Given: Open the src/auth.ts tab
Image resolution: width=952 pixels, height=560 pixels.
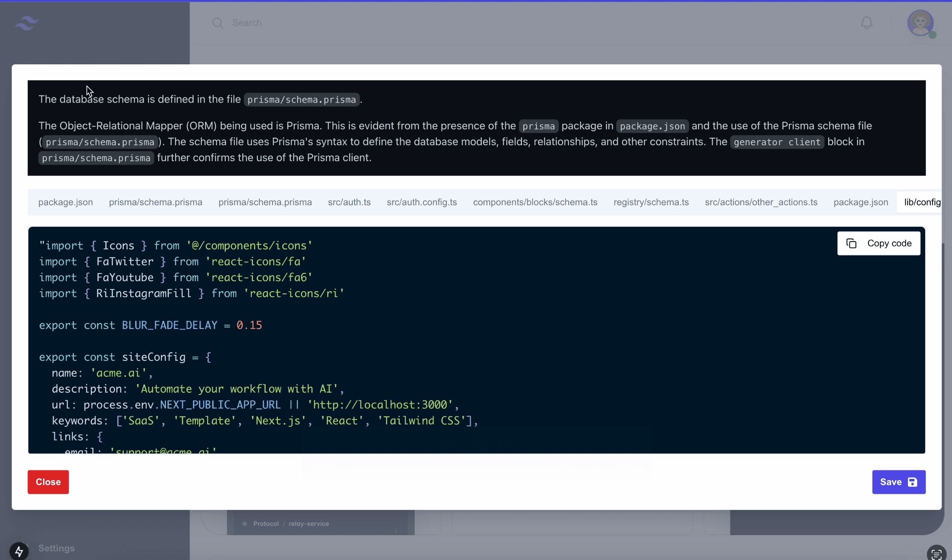Looking at the screenshot, I should pos(349,202).
